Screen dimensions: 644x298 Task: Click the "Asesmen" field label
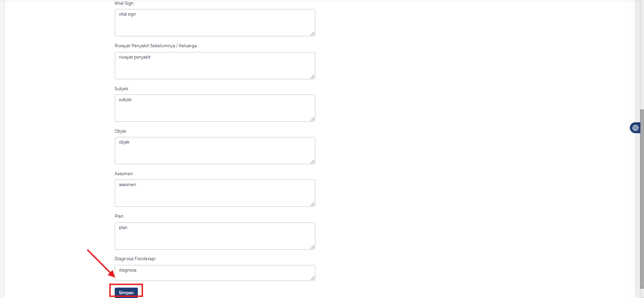point(124,174)
